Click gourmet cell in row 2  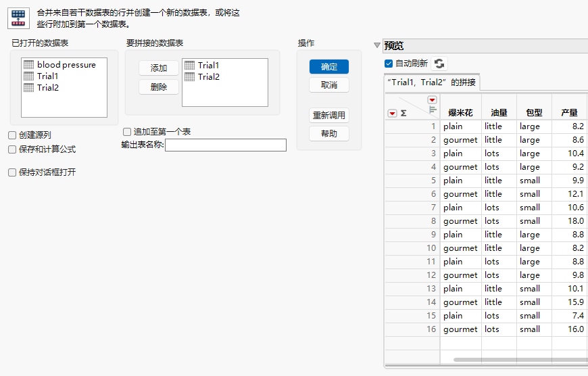click(x=460, y=140)
